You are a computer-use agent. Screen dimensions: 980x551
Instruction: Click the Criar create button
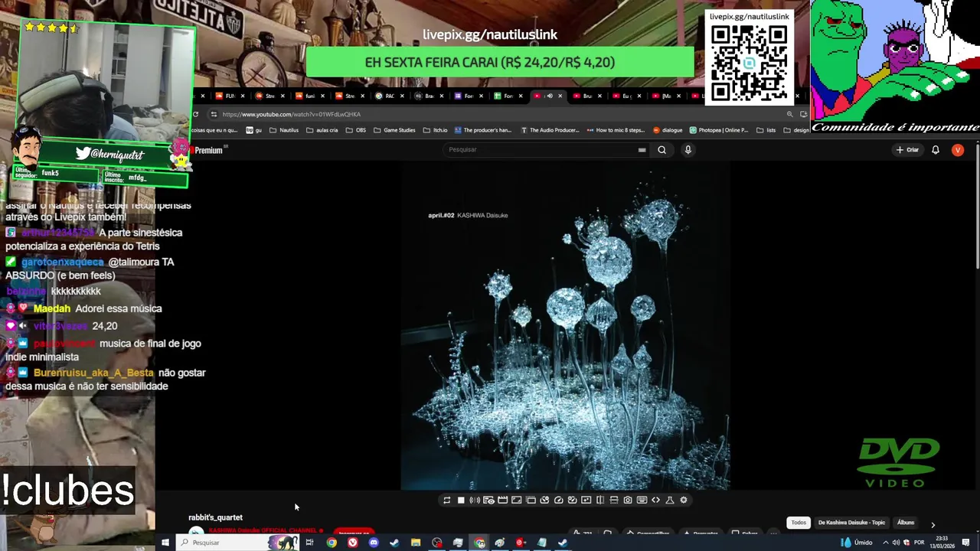click(907, 150)
